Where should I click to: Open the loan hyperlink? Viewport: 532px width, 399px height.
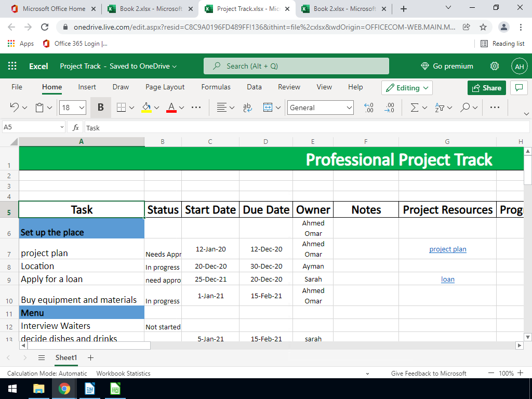(447, 280)
